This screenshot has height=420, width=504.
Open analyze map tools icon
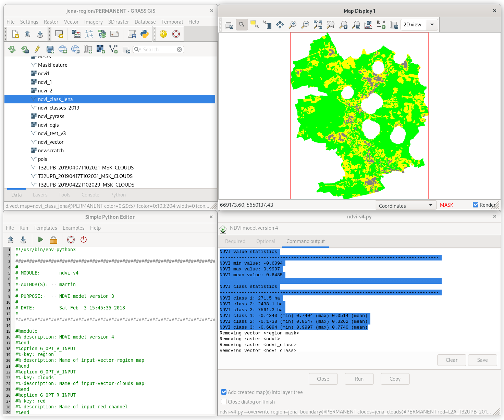coord(368,25)
